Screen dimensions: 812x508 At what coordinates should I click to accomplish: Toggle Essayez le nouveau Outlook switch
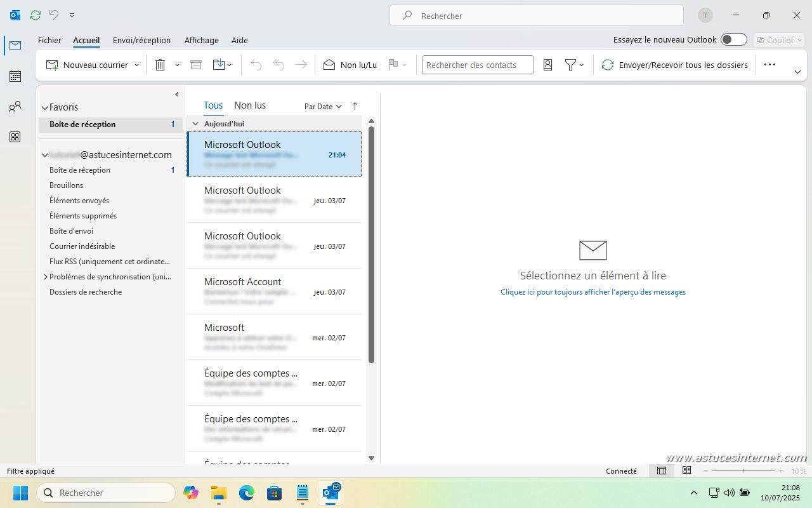click(734, 40)
